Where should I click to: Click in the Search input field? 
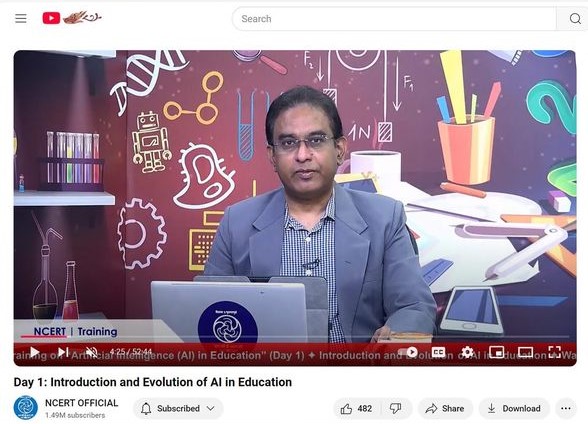click(x=394, y=18)
